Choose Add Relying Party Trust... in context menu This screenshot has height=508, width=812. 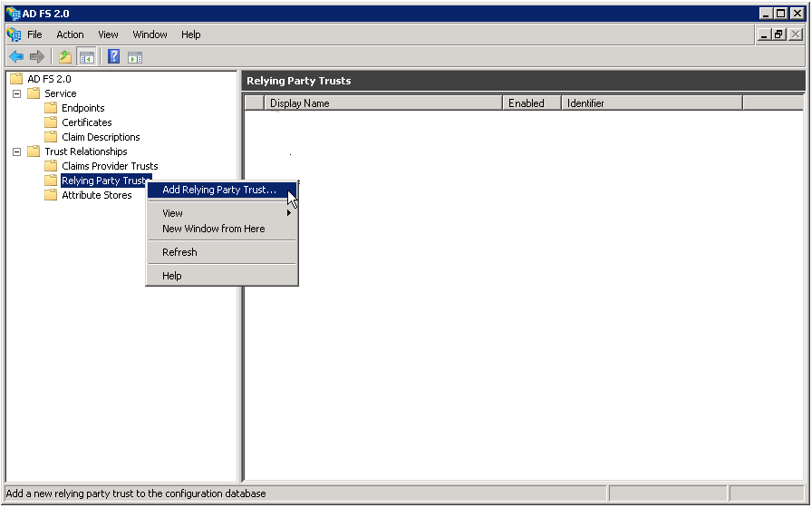click(x=222, y=190)
